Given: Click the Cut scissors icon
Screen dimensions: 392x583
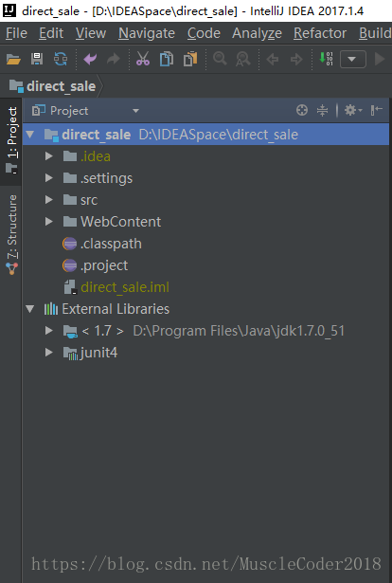Looking at the screenshot, I should click(x=143, y=59).
